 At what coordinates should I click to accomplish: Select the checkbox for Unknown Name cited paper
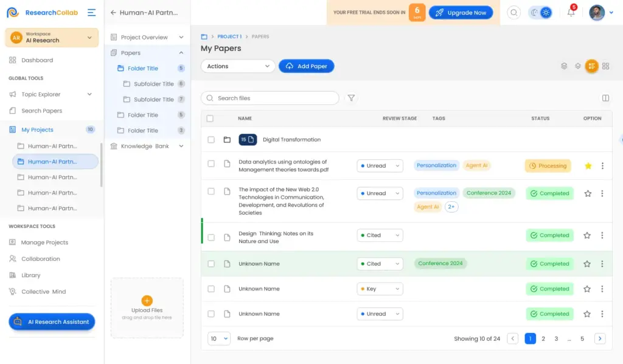[211, 263]
